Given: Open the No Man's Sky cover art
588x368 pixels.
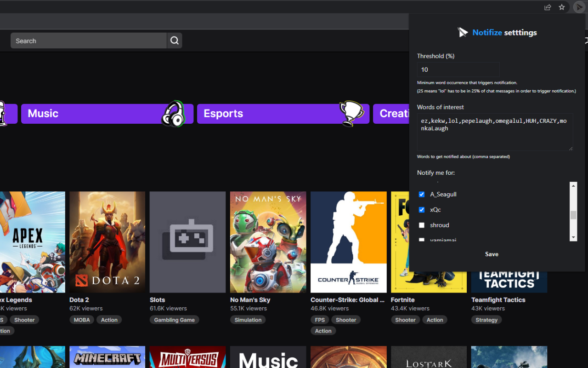Looking at the screenshot, I should pos(268,242).
